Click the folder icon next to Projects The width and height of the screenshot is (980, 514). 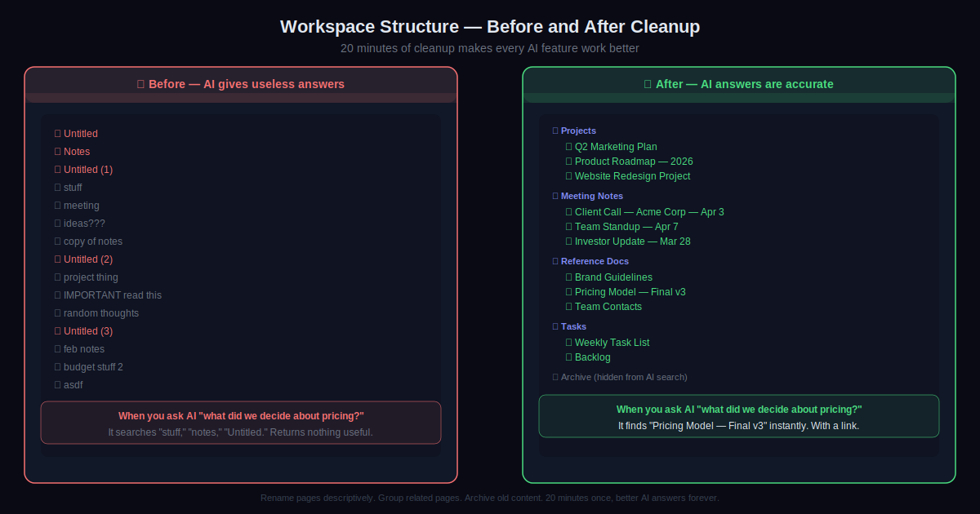[555, 131]
